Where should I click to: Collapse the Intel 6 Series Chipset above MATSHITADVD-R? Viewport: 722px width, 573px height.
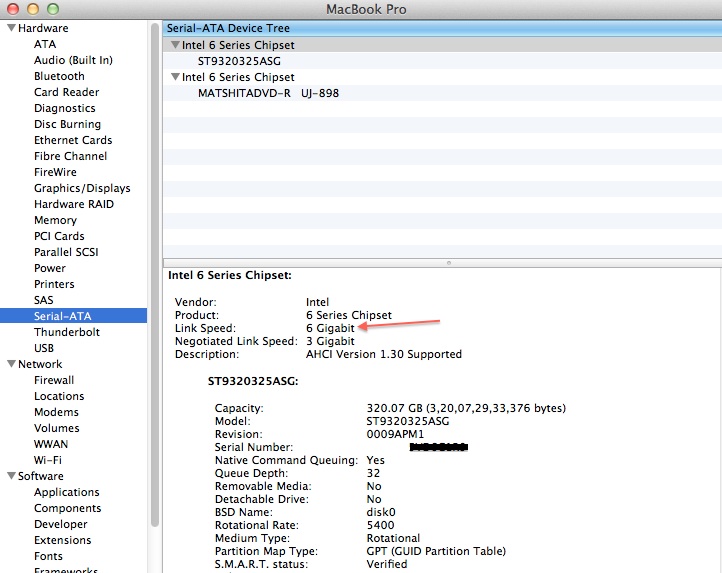point(175,77)
